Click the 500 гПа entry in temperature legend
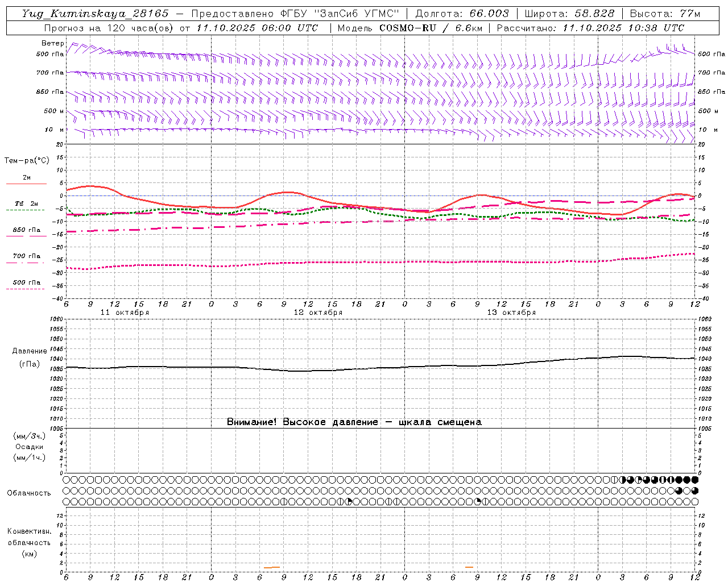 tap(27, 282)
